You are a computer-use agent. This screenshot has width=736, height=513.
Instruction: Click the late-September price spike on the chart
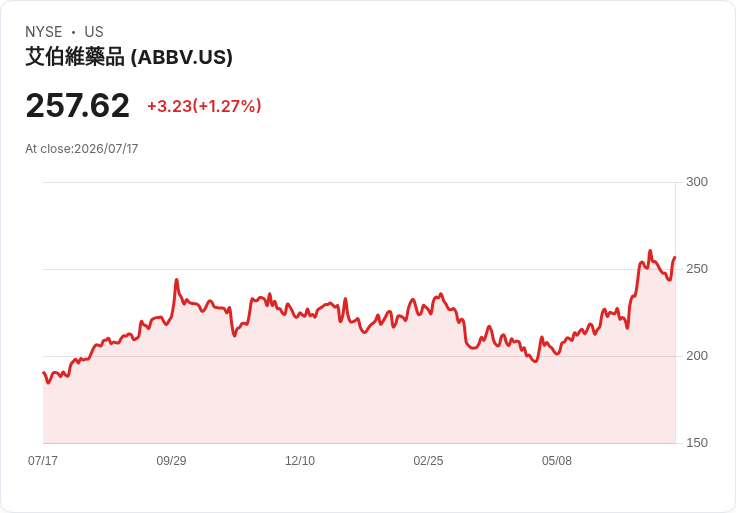(x=176, y=280)
